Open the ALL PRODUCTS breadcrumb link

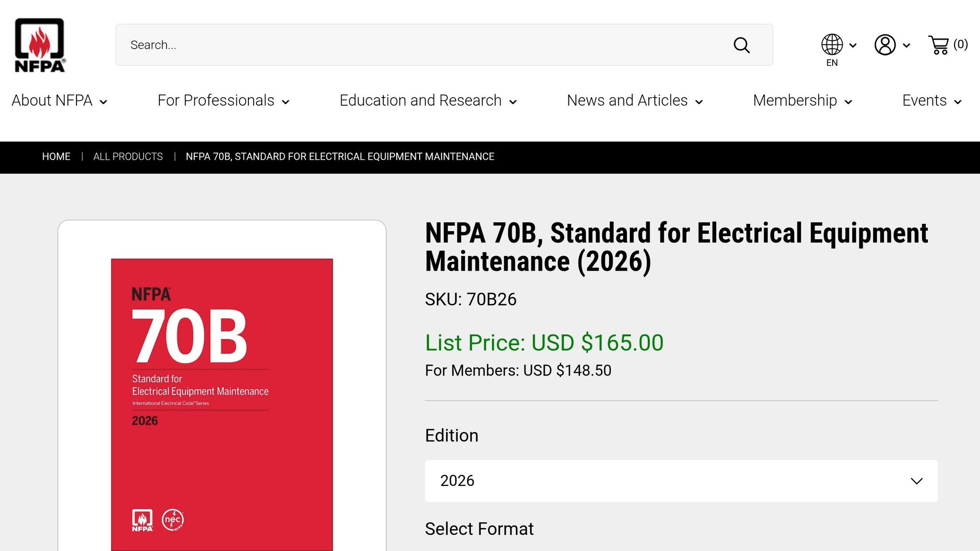tap(128, 156)
